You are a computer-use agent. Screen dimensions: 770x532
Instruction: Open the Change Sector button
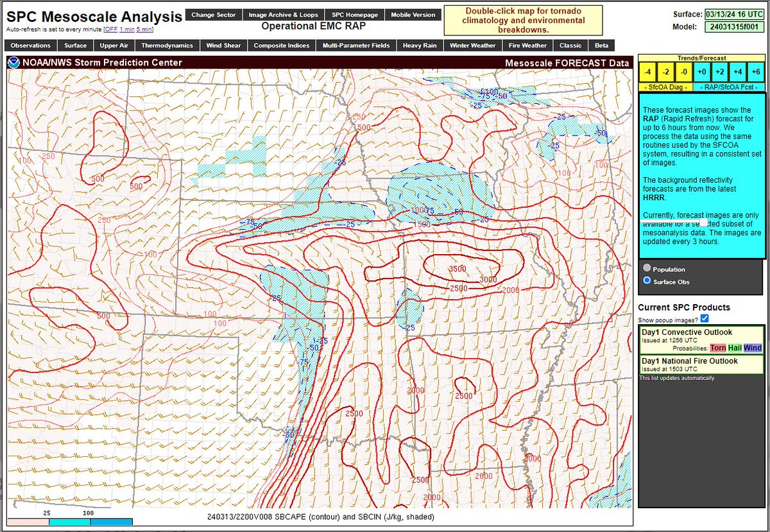(213, 15)
